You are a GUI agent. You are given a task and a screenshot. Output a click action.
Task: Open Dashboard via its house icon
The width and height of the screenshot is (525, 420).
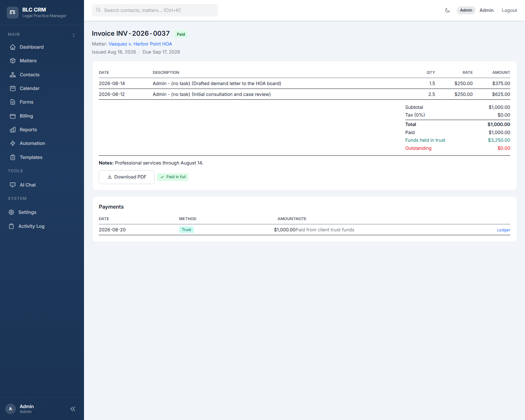click(x=13, y=47)
